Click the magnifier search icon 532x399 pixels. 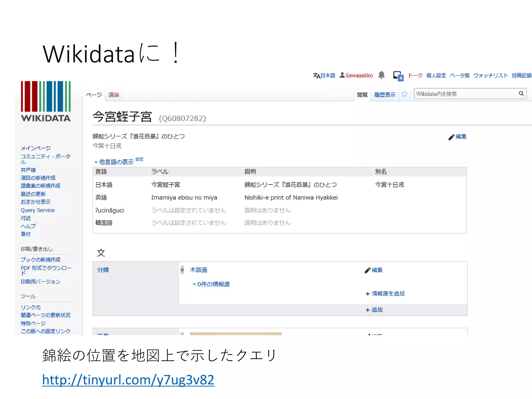pos(521,94)
